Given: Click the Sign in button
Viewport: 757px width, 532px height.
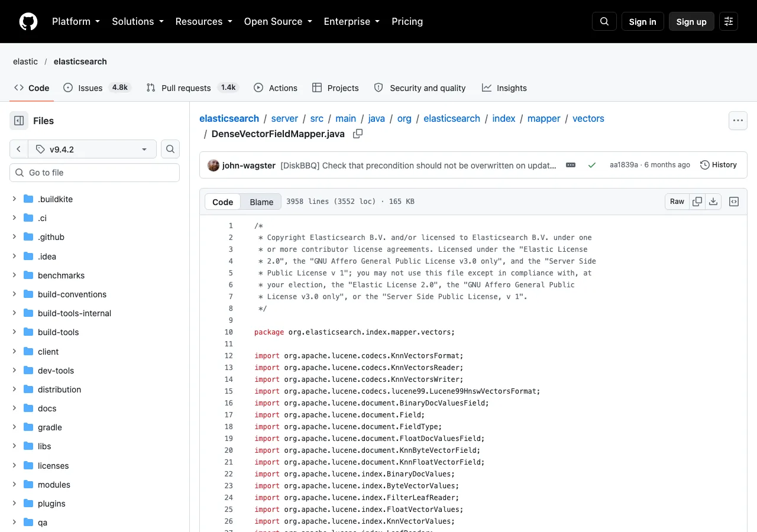Looking at the screenshot, I should point(642,21).
